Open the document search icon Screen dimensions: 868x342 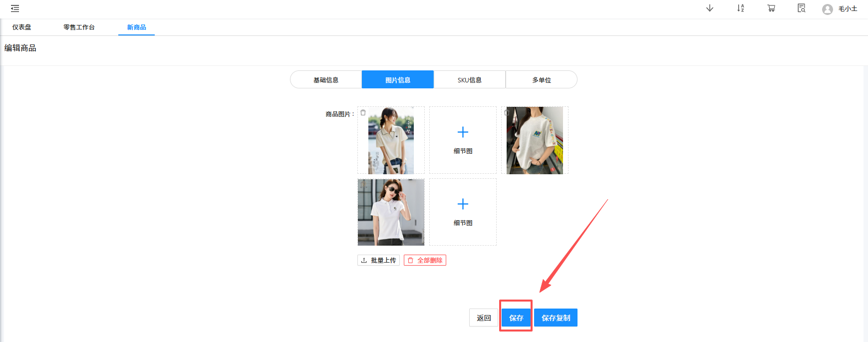point(801,8)
